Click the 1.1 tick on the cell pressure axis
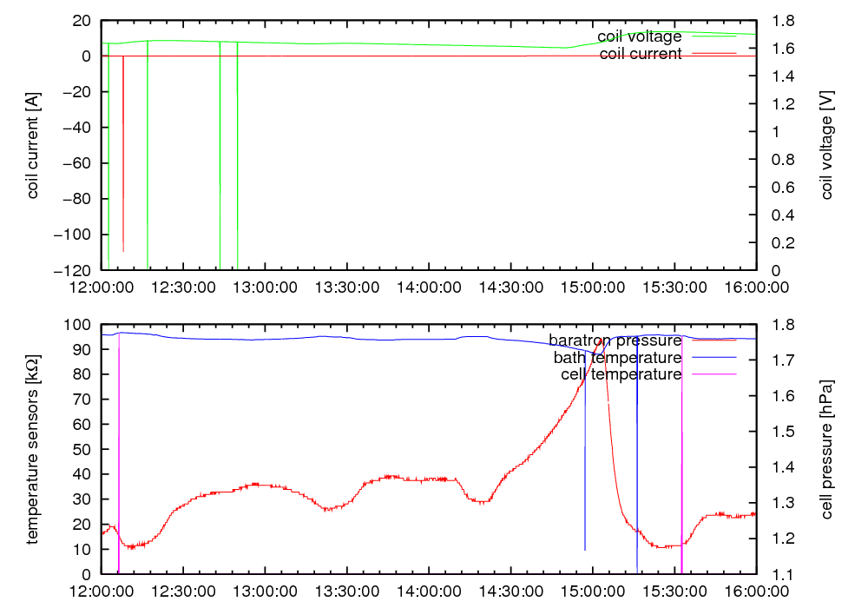This screenshot has height=608, width=868. pos(778,574)
